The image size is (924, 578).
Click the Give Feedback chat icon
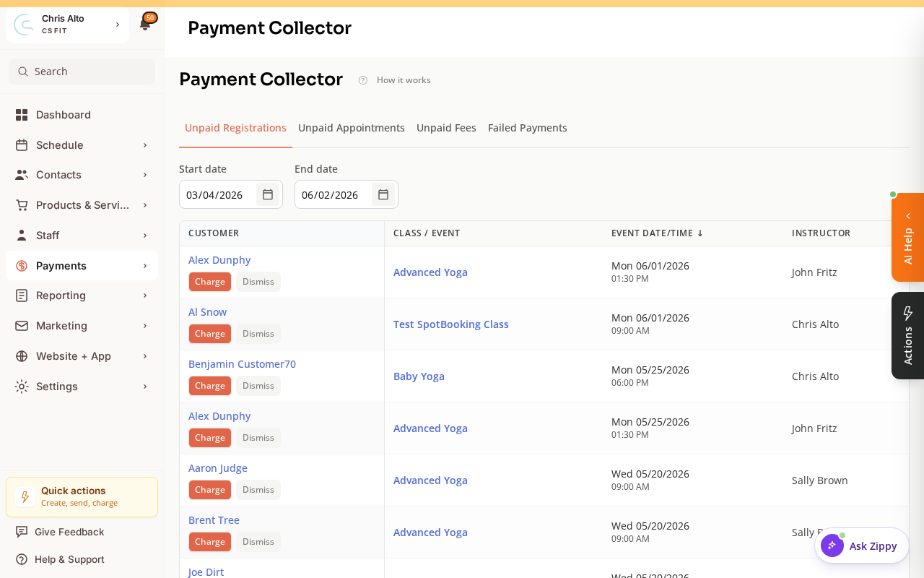(22, 532)
